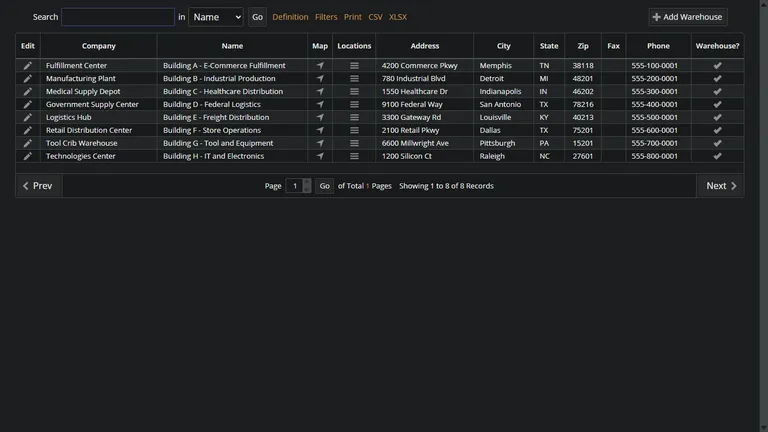The height and width of the screenshot is (432, 768).
Task: Toggle warehouse checkmark for Logistics Hub
Action: pyautogui.click(x=718, y=118)
